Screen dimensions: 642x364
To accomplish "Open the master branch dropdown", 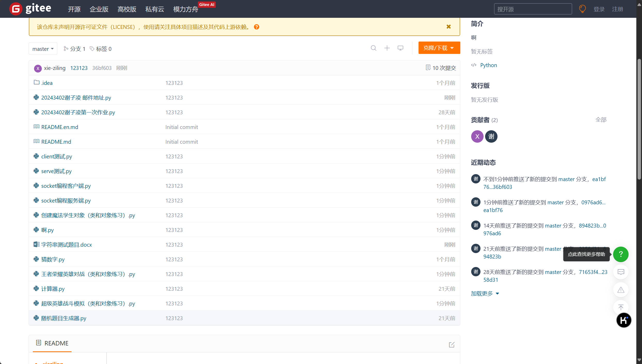I will [x=43, y=49].
